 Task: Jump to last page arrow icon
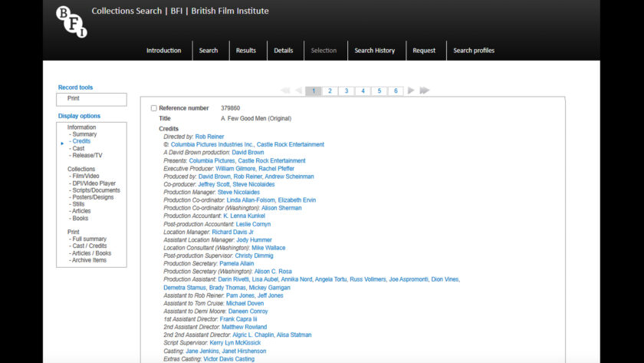coord(424,91)
